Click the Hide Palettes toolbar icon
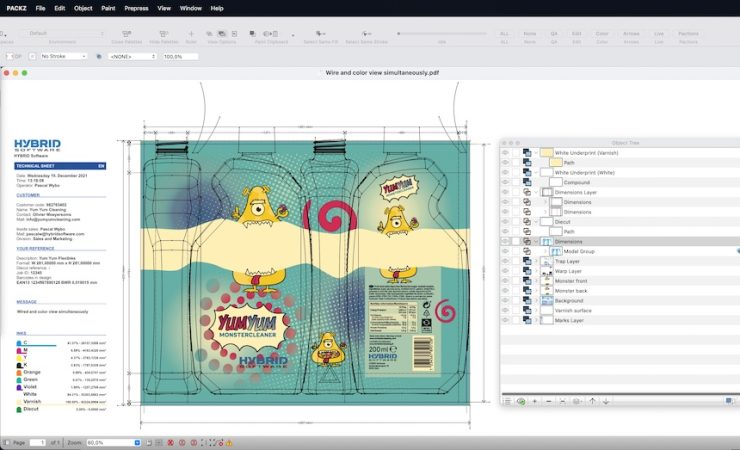 pos(164,34)
